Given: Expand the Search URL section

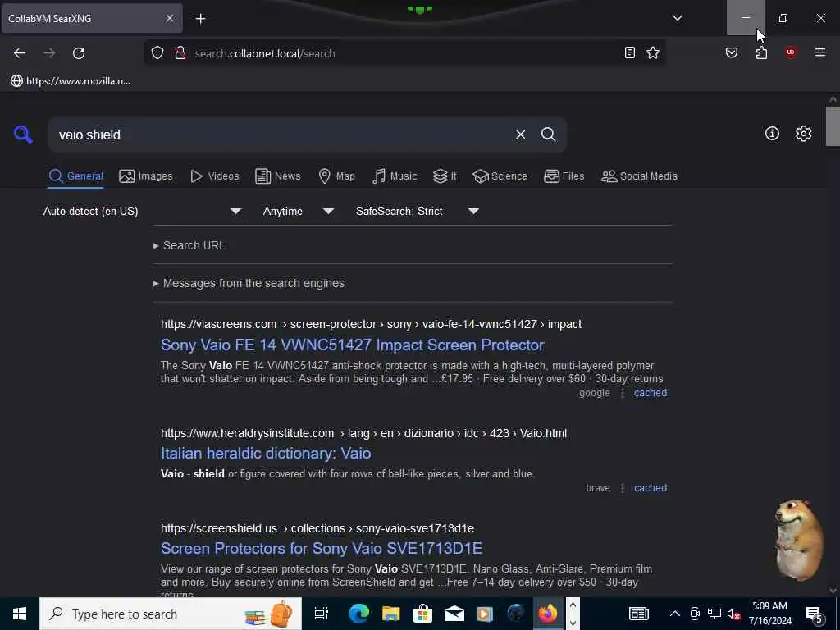Looking at the screenshot, I should point(189,245).
